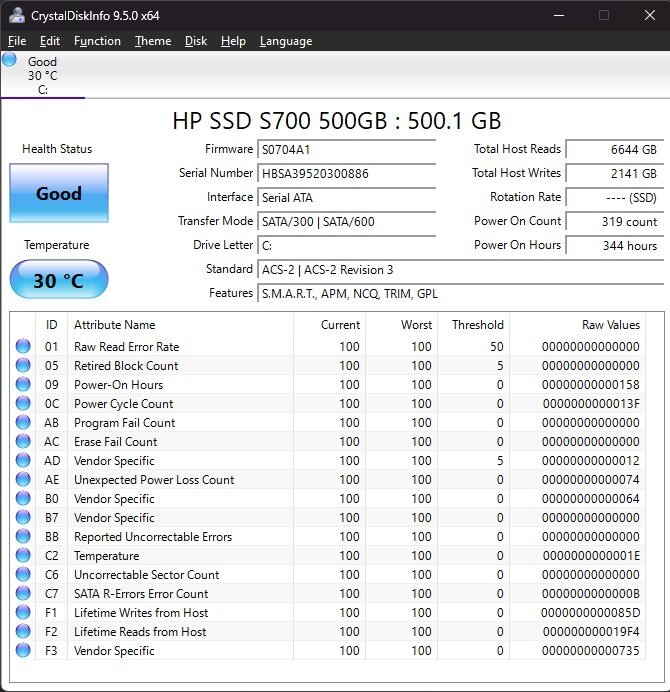Open the Theme menu
This screenshot has width=670, height=692.
coord(153,41)
